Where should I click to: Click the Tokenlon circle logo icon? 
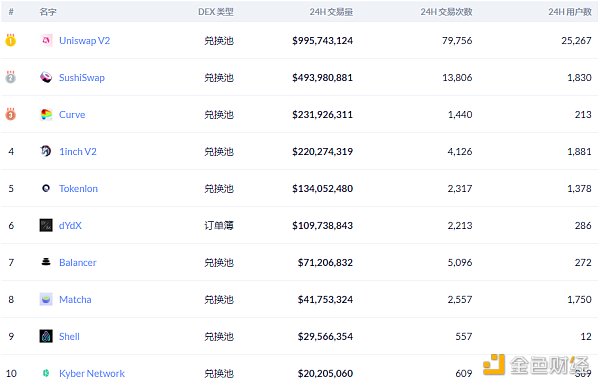coord(46,188)
